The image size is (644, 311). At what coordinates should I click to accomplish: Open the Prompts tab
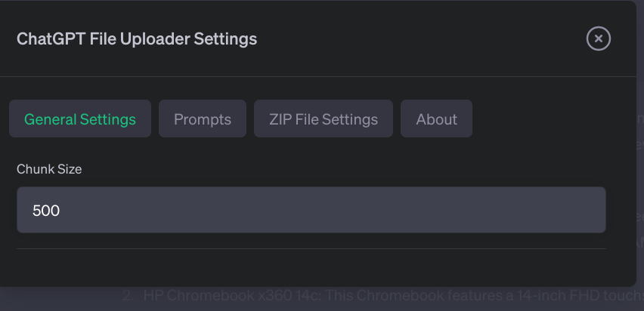[203, 119]
